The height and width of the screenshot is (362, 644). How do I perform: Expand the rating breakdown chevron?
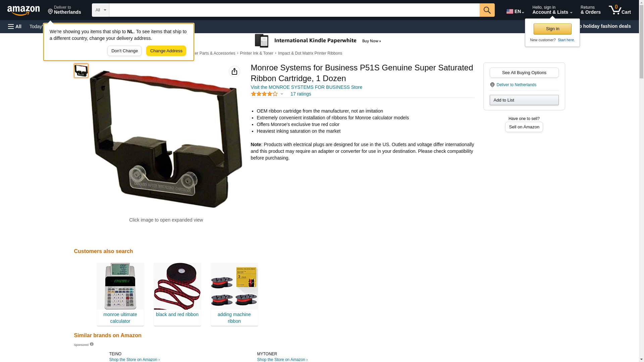point(282,94)
